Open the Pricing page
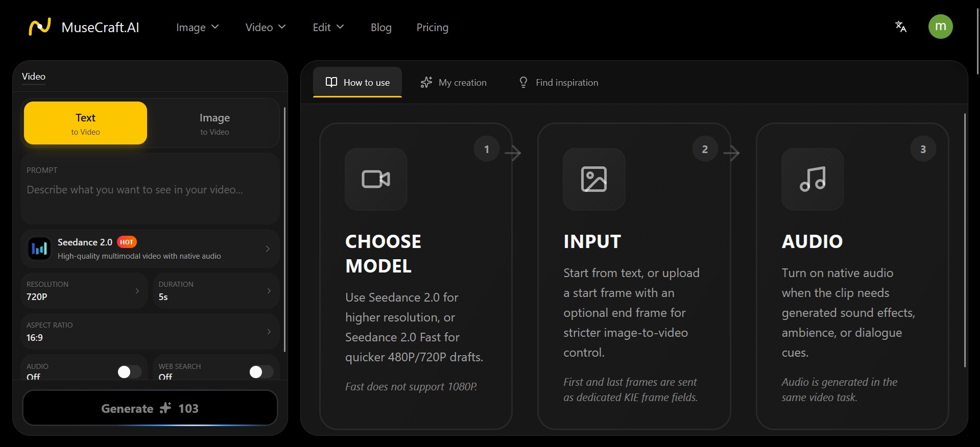980x447 pixels. (x=433, y=27)
